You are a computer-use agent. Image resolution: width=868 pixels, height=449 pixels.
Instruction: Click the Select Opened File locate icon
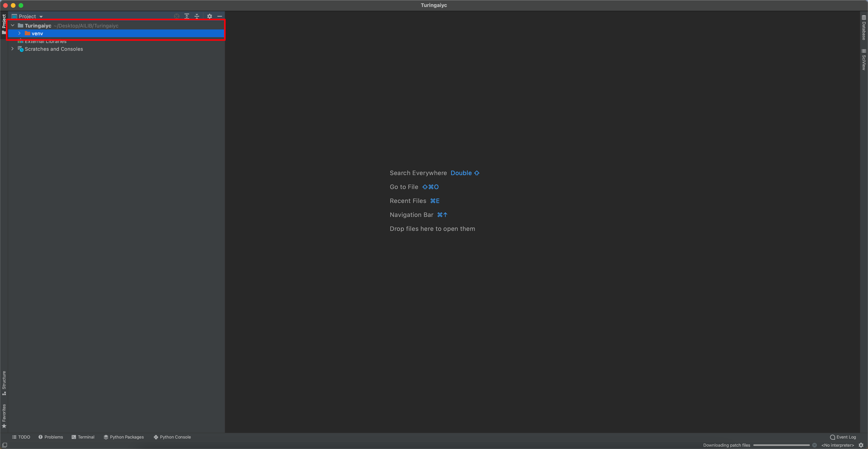click(x=177, y=16)
